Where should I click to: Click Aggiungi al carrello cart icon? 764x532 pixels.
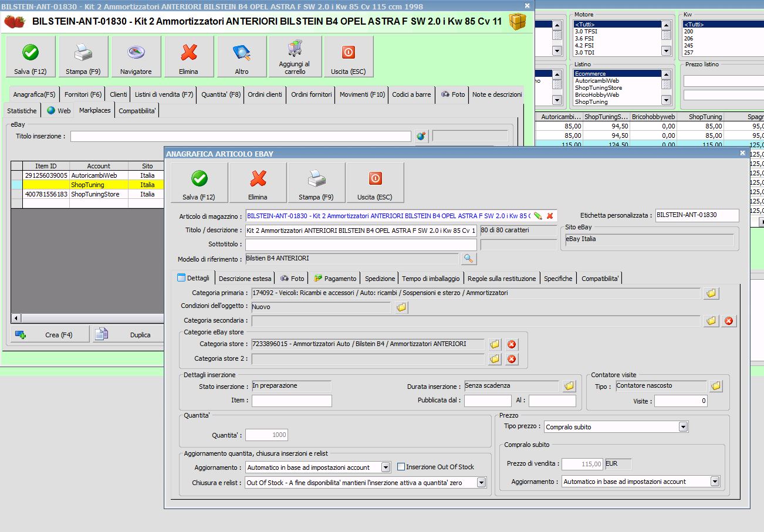[295, 49]
